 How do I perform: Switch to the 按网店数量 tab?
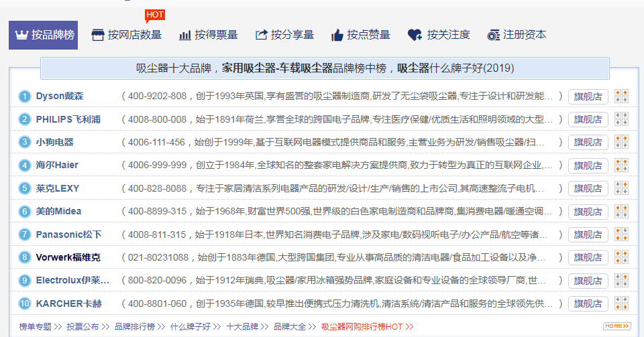coord(127,36)
